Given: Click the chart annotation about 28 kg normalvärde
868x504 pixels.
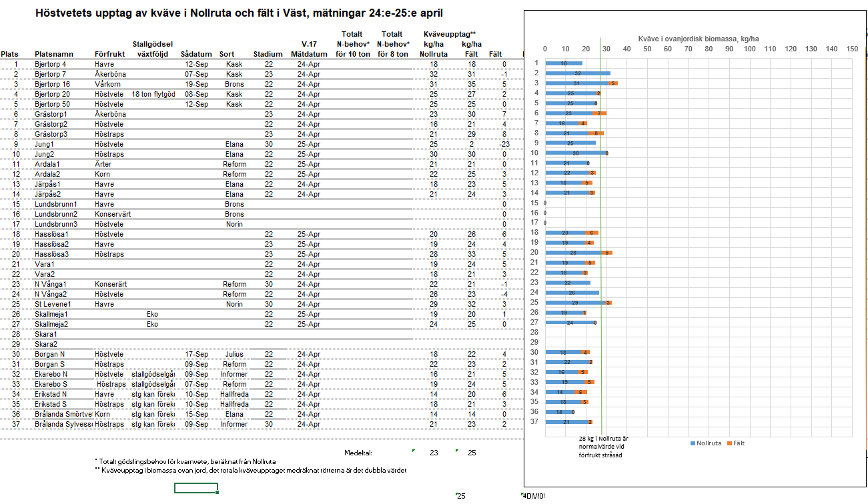Looking at the screenshot, I should [603, 447].
